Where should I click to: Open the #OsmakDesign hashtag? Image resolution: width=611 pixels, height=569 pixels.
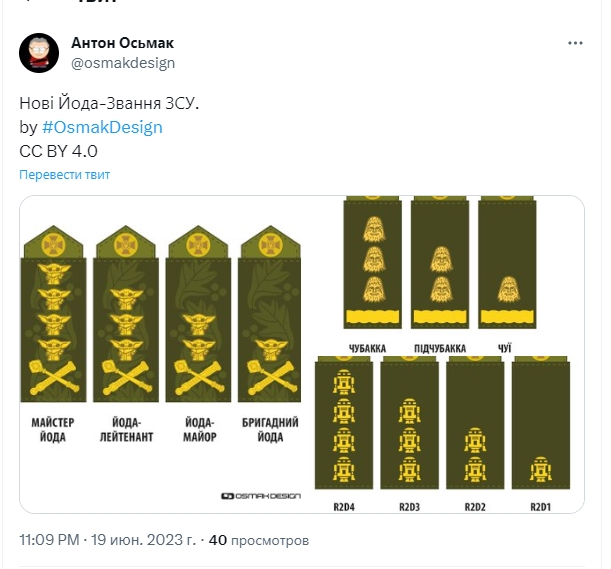102,127
